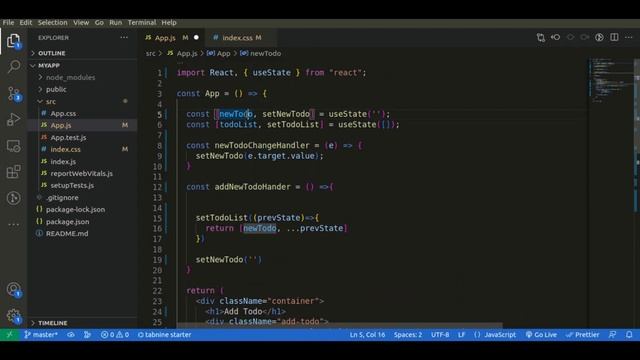
Task: Open the Source Control view
Action: click(14, 94)
